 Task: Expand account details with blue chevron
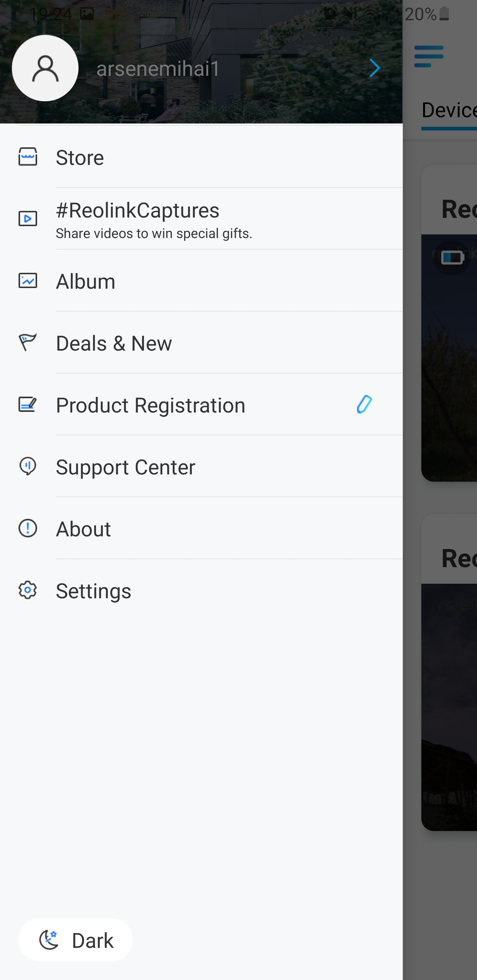tap(375, 68)
